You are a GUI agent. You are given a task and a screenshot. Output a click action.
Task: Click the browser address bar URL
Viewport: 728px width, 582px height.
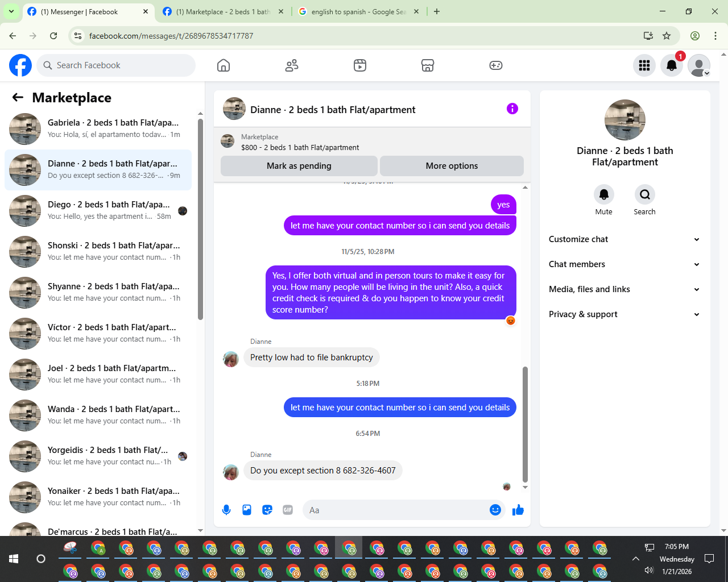[171, 36]
